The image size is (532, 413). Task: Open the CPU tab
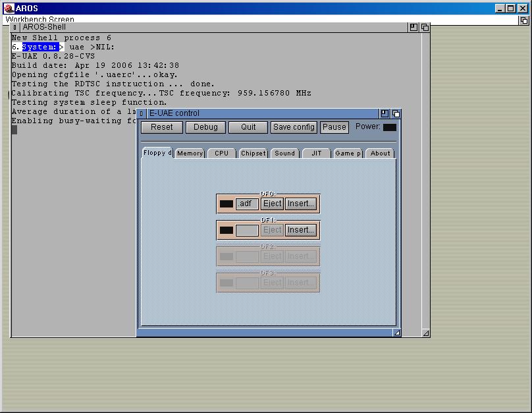[221, 153]
